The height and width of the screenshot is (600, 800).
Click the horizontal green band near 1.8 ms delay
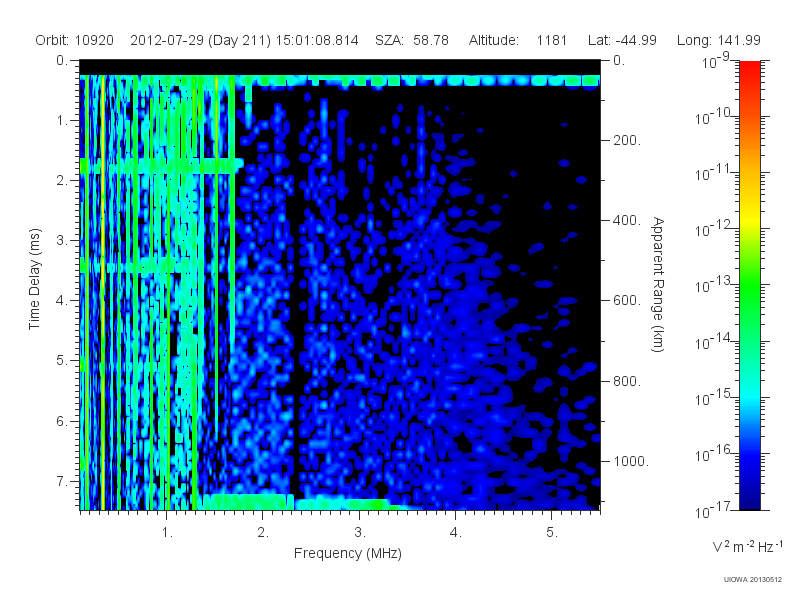click(x=161, y=166)
